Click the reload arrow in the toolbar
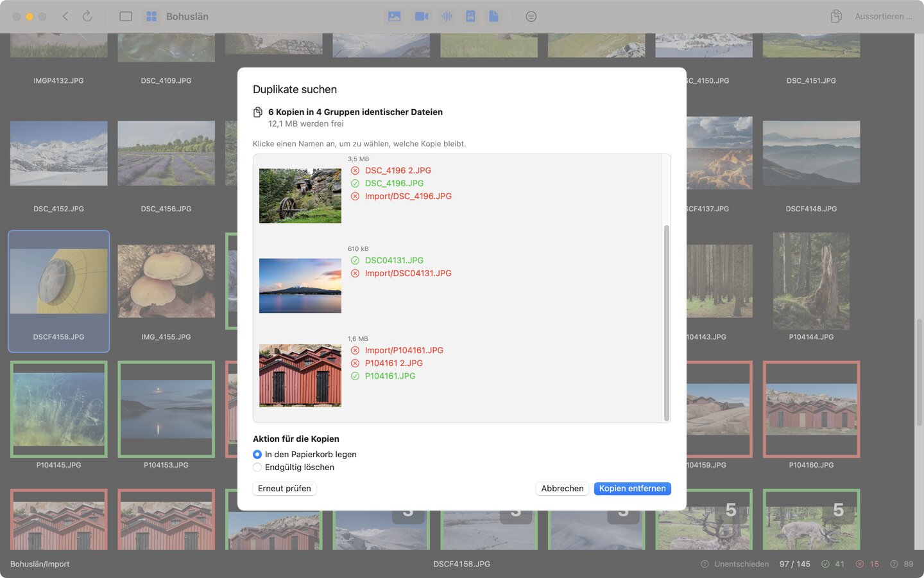 click(x=87, y=17)
